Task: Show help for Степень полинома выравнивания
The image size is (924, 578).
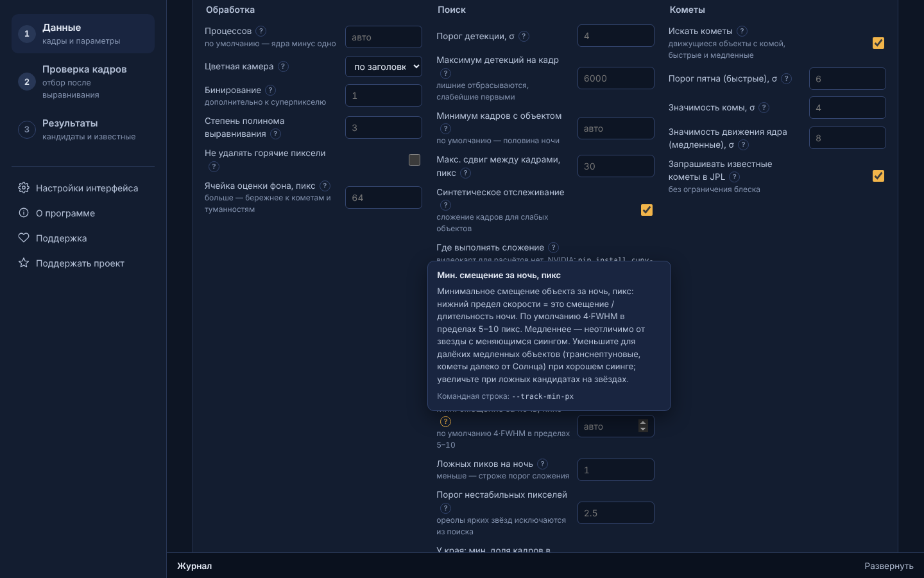Action: pyautogui.click(x=275, y=134)
